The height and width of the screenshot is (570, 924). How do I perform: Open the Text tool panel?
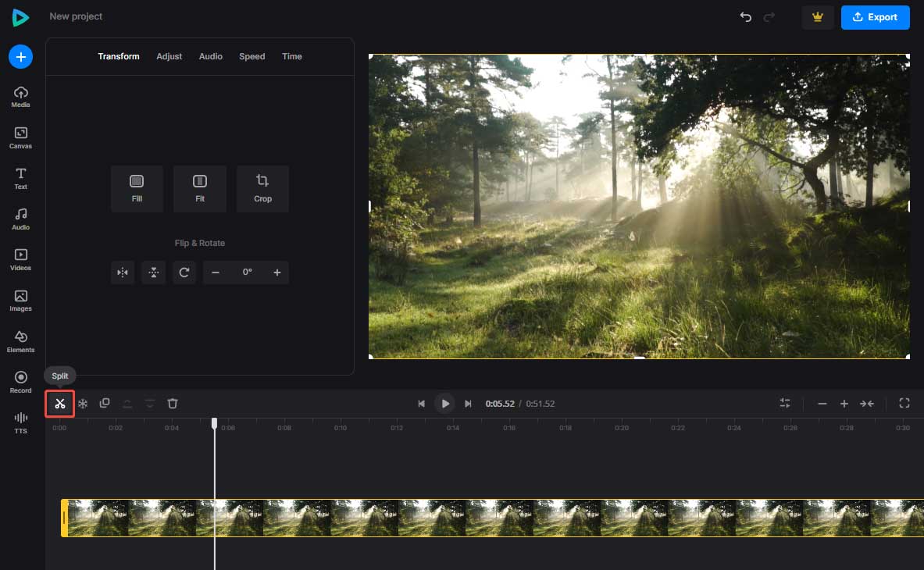click(x=20, y=179)
